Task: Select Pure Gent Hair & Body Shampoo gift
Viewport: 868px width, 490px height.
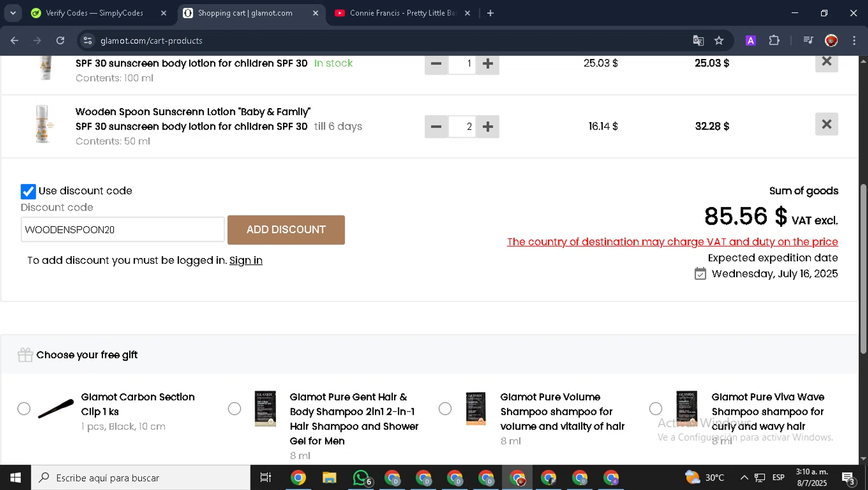Action: 234,408
